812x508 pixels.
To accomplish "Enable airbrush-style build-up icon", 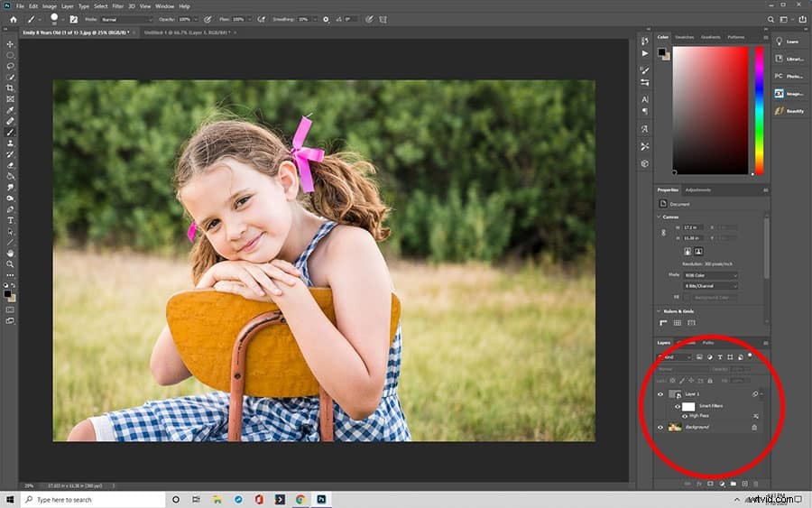I will click(x=262, y=20).
